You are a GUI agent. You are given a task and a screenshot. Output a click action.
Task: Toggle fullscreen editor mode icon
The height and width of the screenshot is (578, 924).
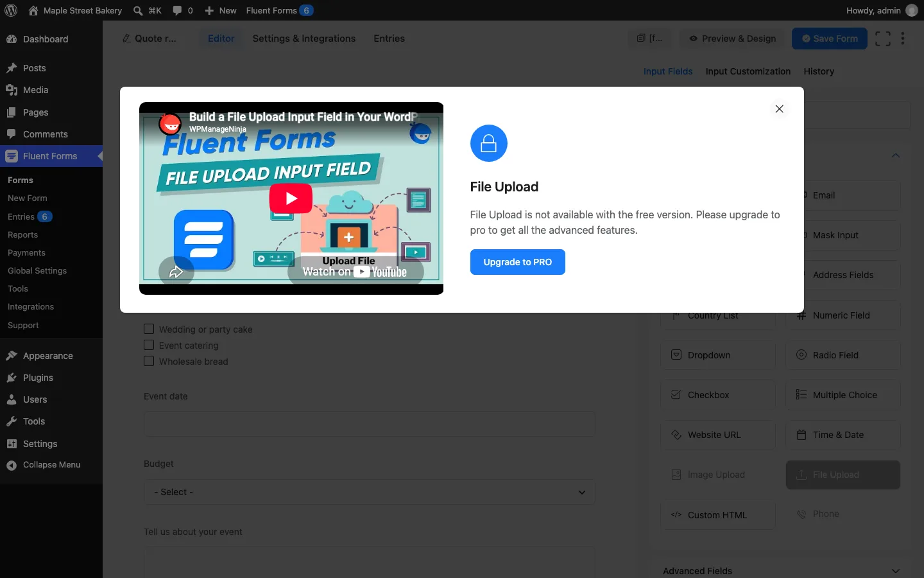[x=883, y=39]
